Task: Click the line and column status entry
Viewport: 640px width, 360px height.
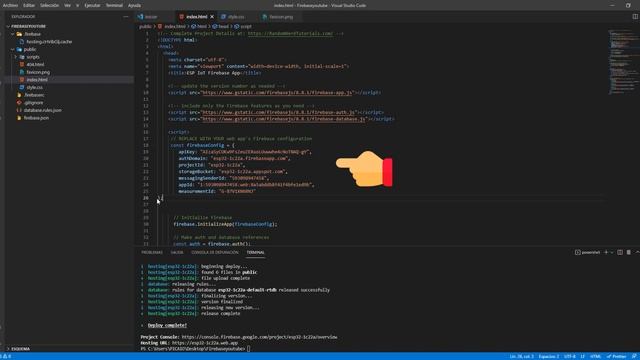Action: tap(522, 356)
